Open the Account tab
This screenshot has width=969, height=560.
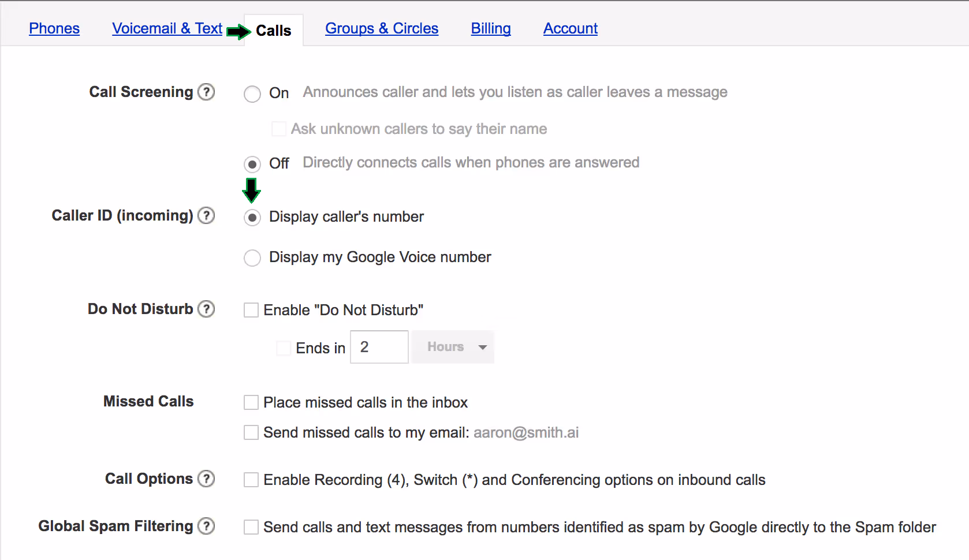571,28
